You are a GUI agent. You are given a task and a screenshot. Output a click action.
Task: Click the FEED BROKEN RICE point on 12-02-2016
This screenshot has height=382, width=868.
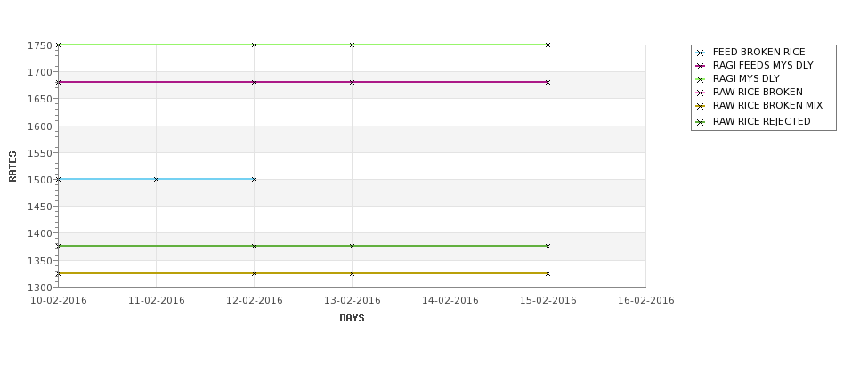point(254,179)
